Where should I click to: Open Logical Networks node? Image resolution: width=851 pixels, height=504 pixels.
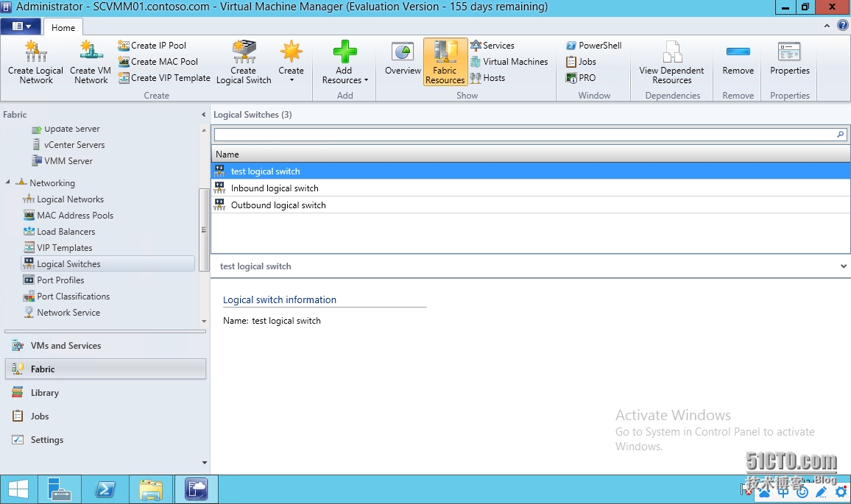63,199
